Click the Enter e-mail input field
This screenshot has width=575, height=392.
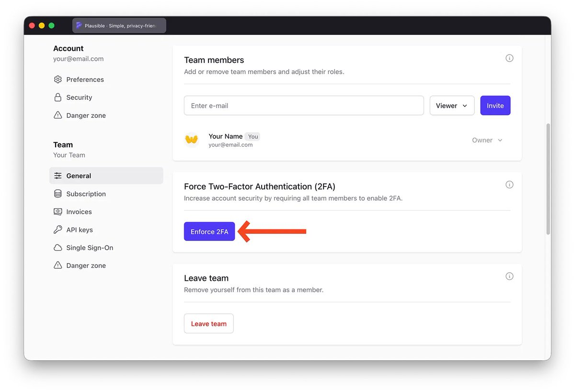click(x=304, y=105)
